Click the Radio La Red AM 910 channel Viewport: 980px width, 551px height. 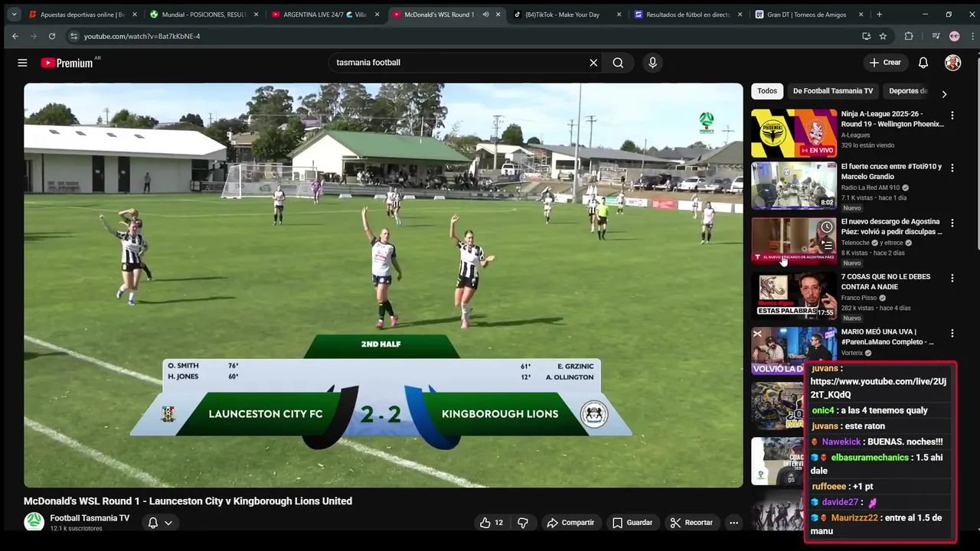coord(871,187)
